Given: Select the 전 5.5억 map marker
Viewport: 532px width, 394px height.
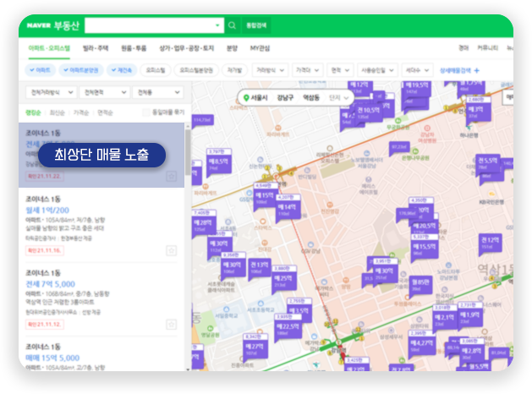Looking at the screenshot, I should (488, 163).
